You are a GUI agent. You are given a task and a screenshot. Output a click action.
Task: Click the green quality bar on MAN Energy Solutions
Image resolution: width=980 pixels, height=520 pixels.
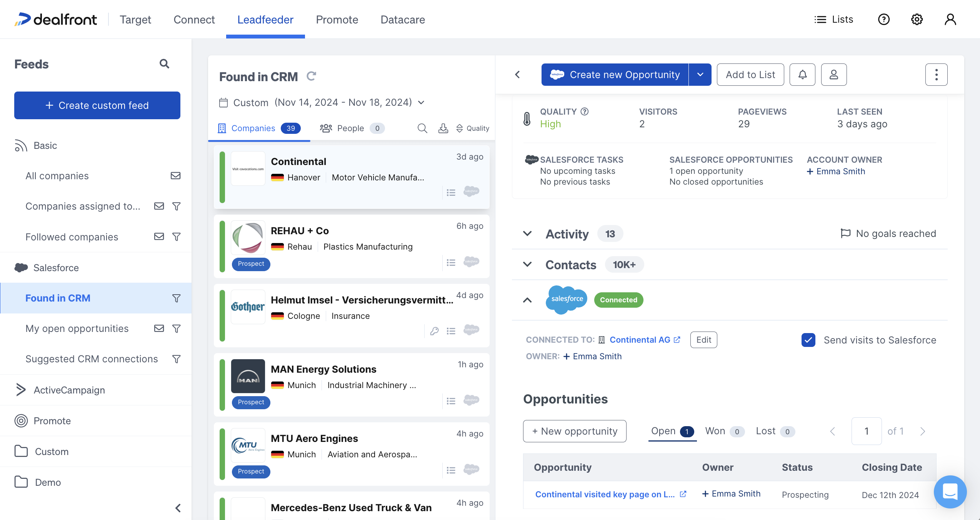pyautogui.click(x=222, y=385)
